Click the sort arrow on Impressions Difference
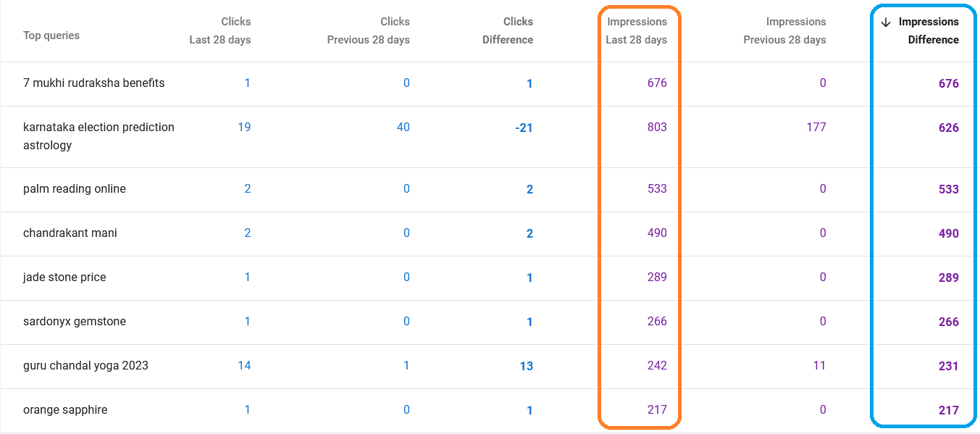The image size is (980, 434). point(885,22)
